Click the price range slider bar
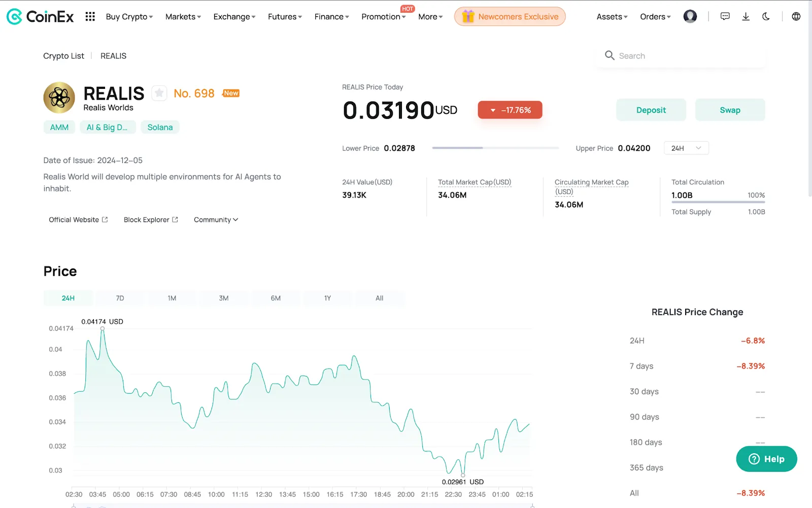This screenshot has height=508, width=812. click(x=495, y=148)
